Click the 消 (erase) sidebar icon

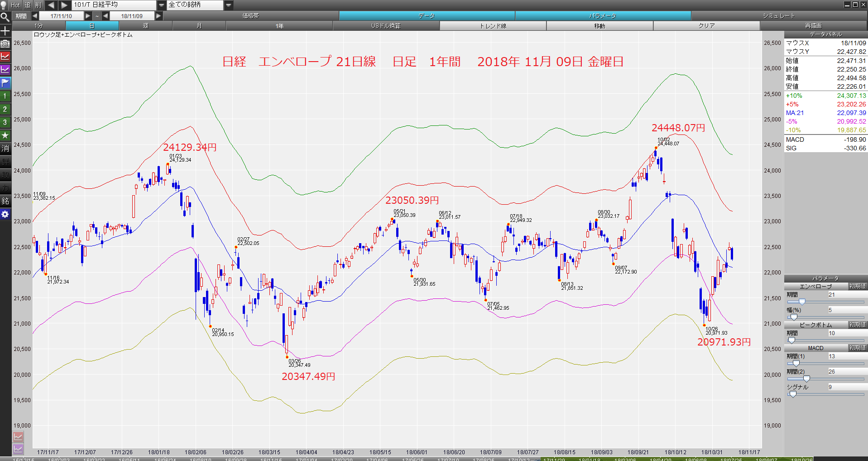(x=5, y=149)
